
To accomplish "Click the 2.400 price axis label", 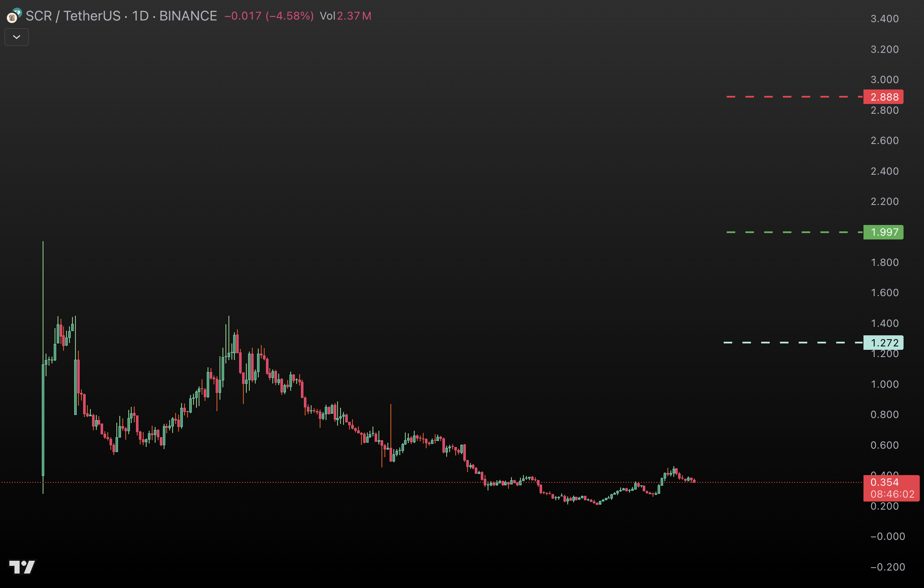I will [x=884, y=171].
